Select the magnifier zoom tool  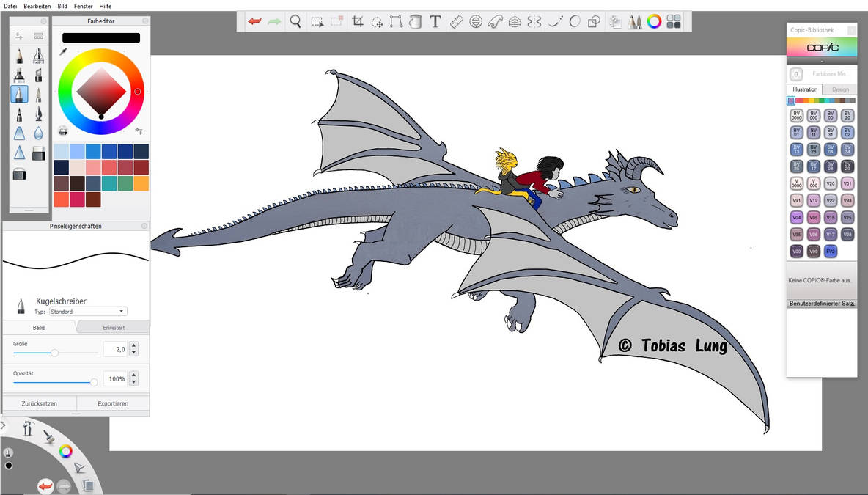(x=295, y=22)
